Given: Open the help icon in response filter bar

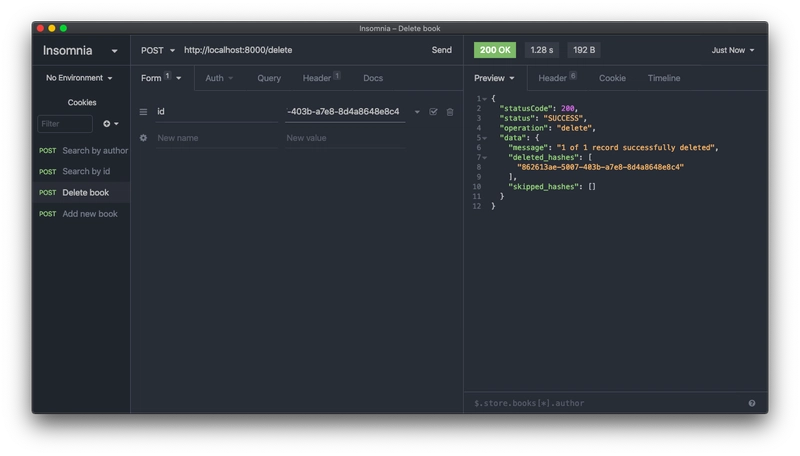Looking at the screenshot, I should [x=752, y=403].
